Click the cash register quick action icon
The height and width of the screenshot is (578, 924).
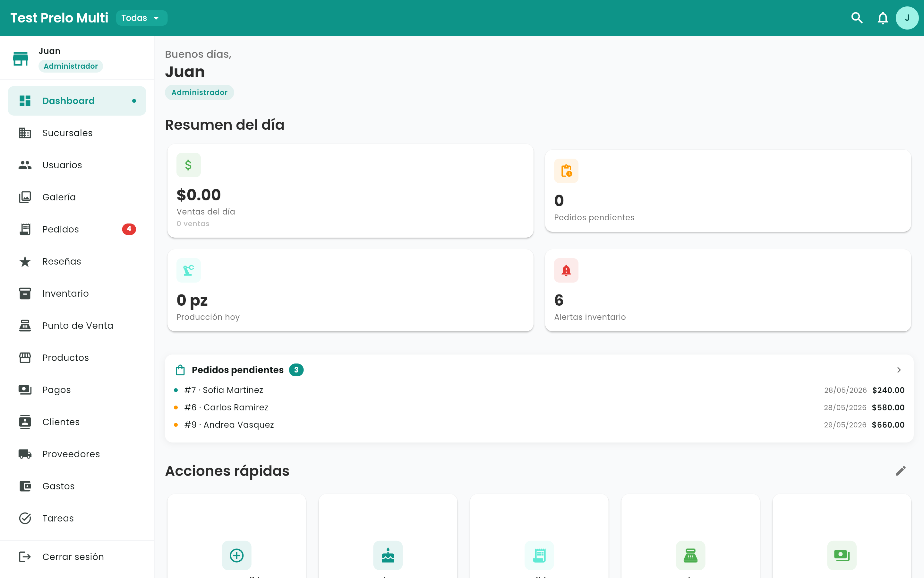[x=690, y=556]
